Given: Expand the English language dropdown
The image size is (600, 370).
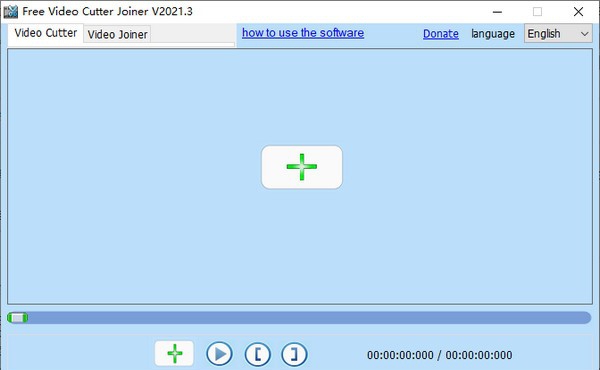Looking at the screenshot, I should coord(558,34).
